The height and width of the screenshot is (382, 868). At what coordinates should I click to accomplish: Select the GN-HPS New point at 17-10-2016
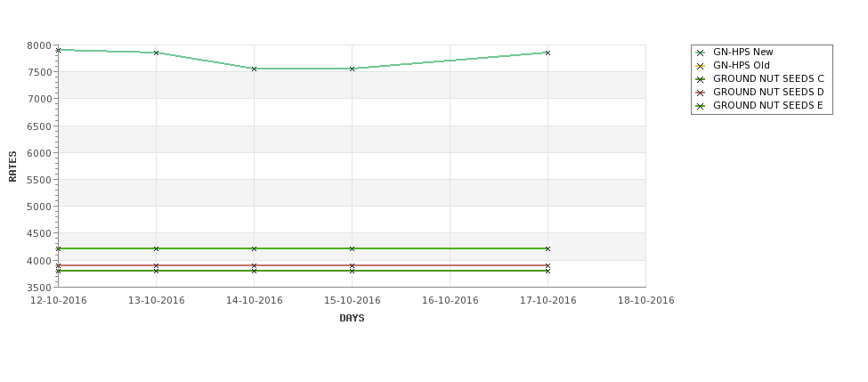pos(548,53)
